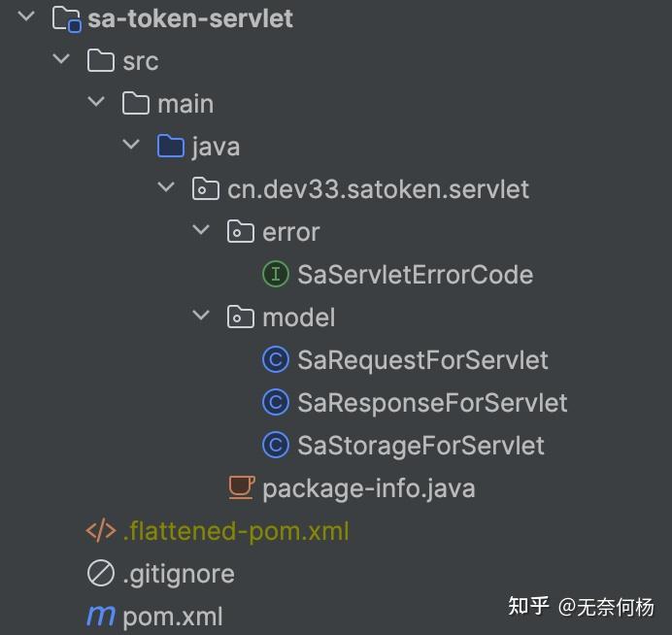
Task: Select the .gitignore file
Action: pos(179,574)
